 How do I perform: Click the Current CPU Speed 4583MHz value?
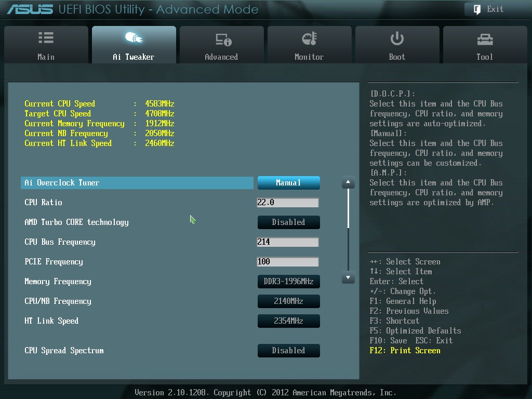[160, 104]
